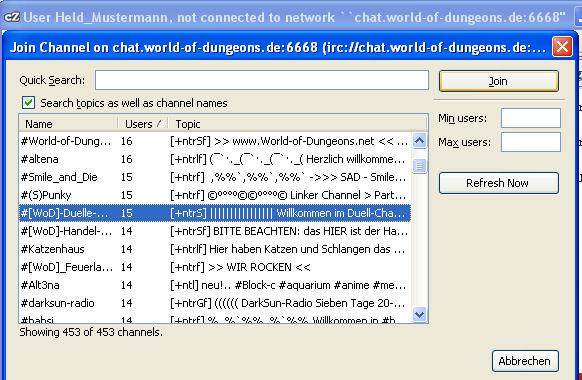Click topic 'DarkSun-Radio Sieben Tage 20-'

[323, 303]
